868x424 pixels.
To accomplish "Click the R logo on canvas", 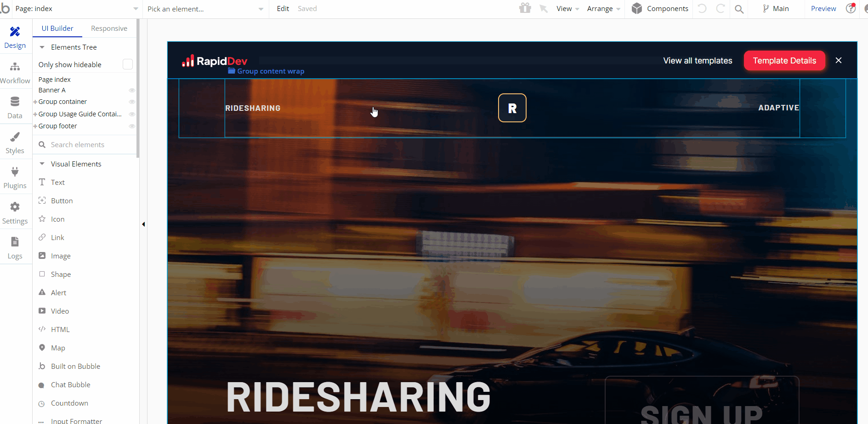I will (512, 108).
